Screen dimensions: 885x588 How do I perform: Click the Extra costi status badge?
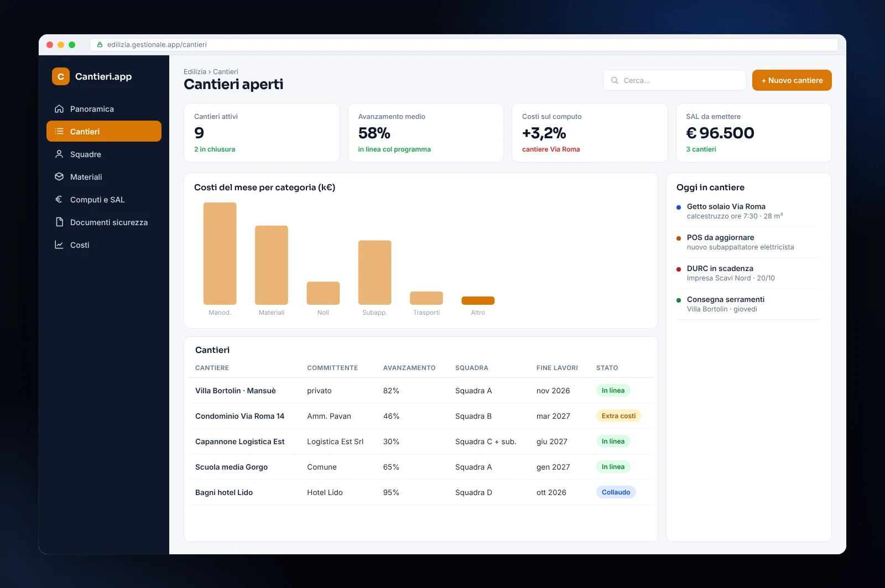click(x=618, y=416)
